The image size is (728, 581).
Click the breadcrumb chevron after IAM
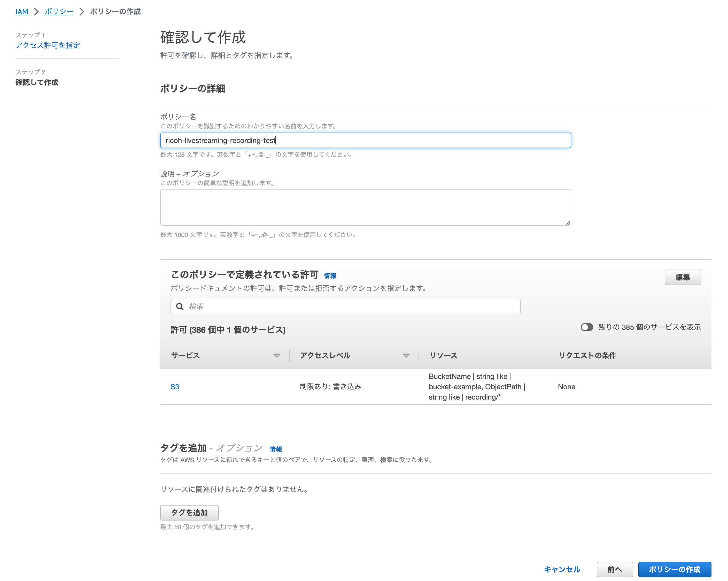point(36,11)
